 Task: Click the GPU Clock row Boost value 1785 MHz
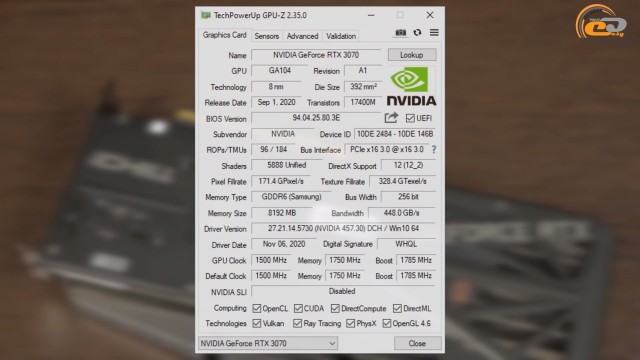[x=416, y=260]
